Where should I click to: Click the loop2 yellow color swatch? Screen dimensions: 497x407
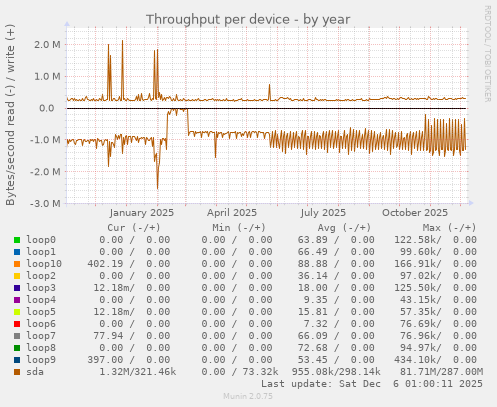pyautogui.click(x=17, y=276)
